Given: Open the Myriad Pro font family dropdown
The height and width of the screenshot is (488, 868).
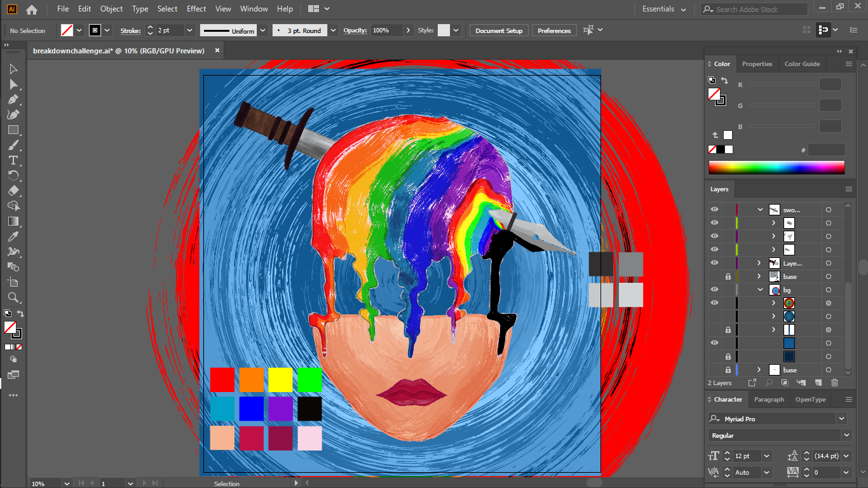Looking at the screenshot, I should point(841,419).
